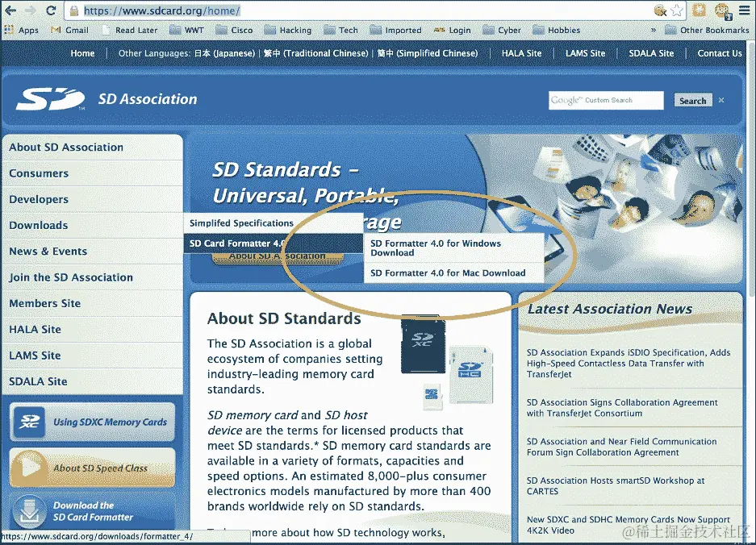Open smartSD Workshop at CARTES news
Viewport: 756px width, 545px height.
pos(616,485)
